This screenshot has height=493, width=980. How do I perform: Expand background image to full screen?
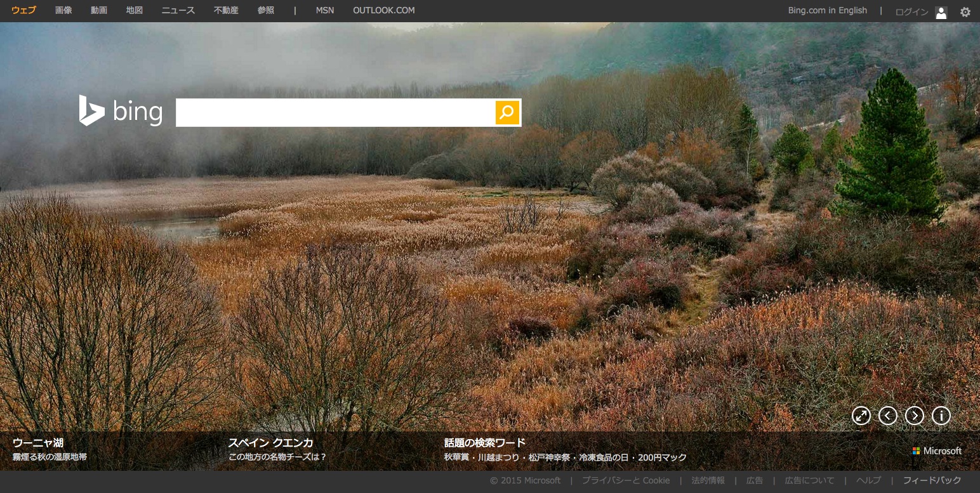861,416
